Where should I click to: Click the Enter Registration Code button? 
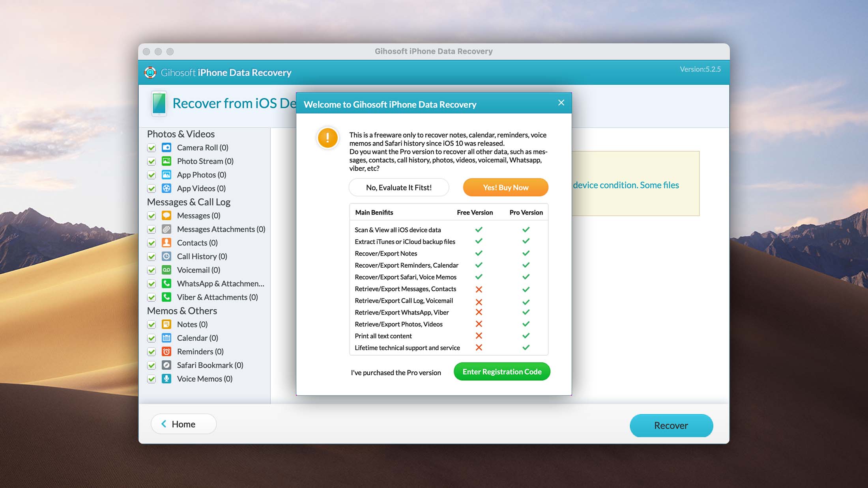tap(502, 372)
